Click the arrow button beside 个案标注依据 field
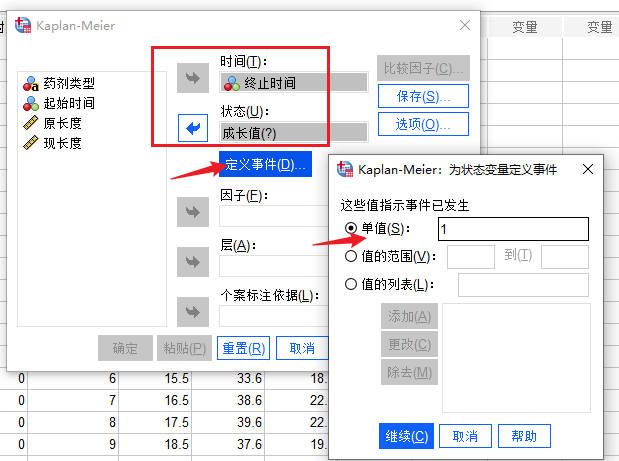This screenshot has width=619, height=461. pyautogui.click(x=193, y=312)
